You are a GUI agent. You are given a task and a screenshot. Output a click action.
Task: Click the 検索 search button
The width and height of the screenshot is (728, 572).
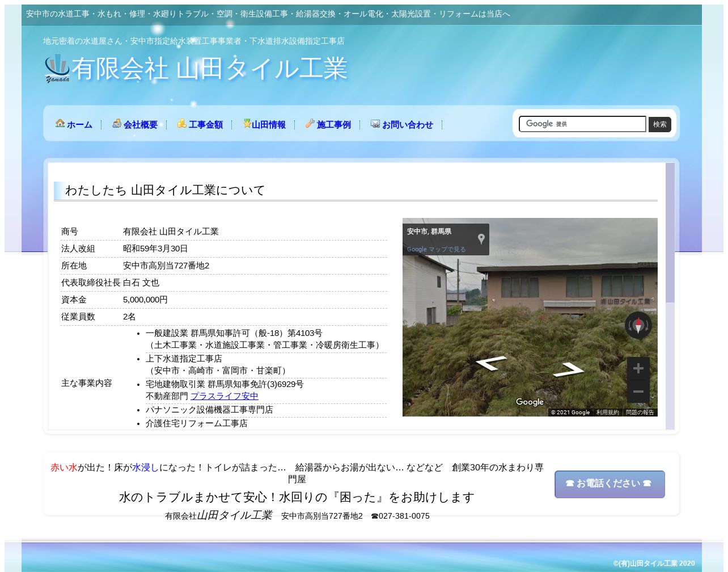(x=660, y=124)
